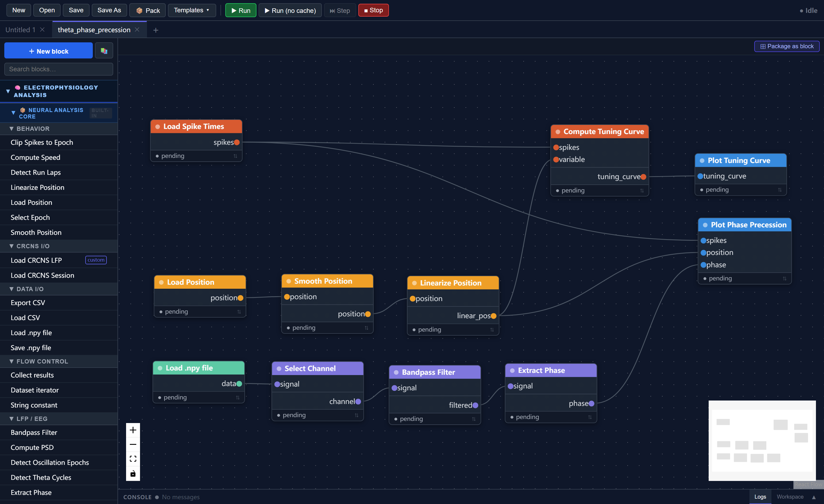Click resize arrows on Smooth Position node
Viewport: 824px width, 504px height.
[366, 328]
